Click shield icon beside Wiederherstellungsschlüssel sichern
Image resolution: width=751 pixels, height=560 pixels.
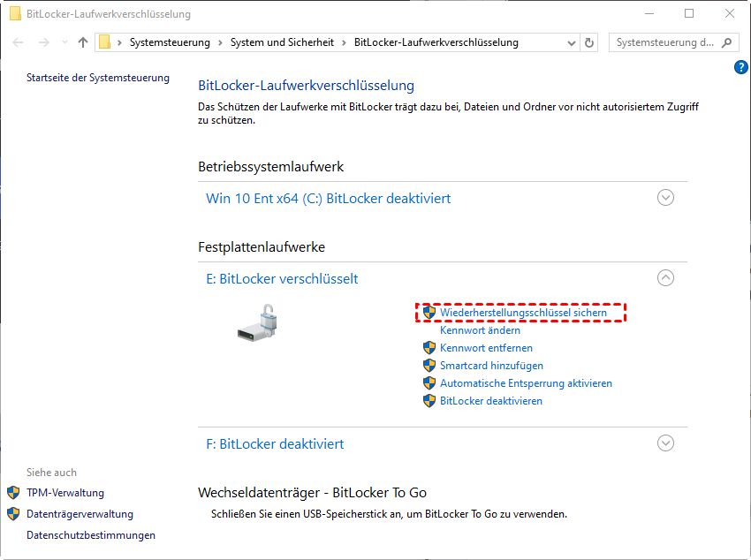pos(429,312)
